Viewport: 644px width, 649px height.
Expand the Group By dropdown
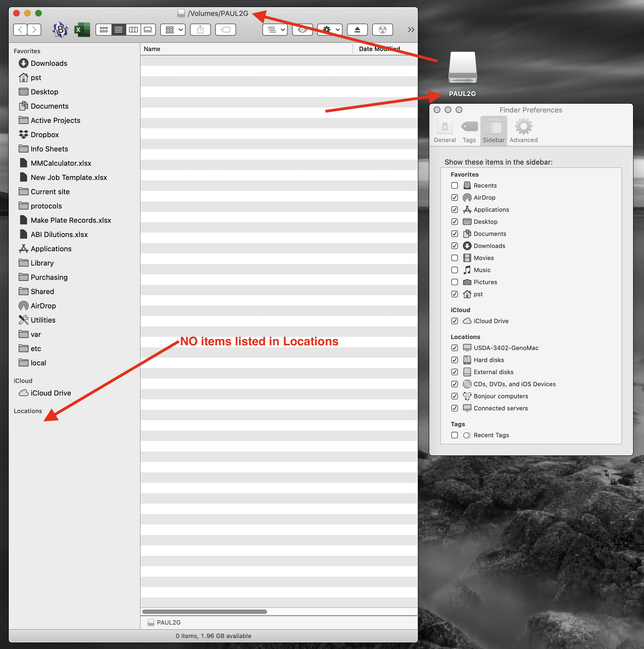click(x=173, y=30)
